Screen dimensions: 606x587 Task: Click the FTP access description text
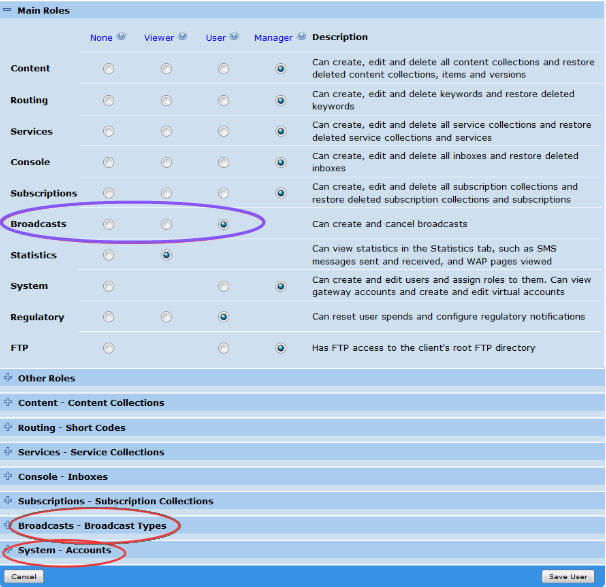[x=424, y=348]
